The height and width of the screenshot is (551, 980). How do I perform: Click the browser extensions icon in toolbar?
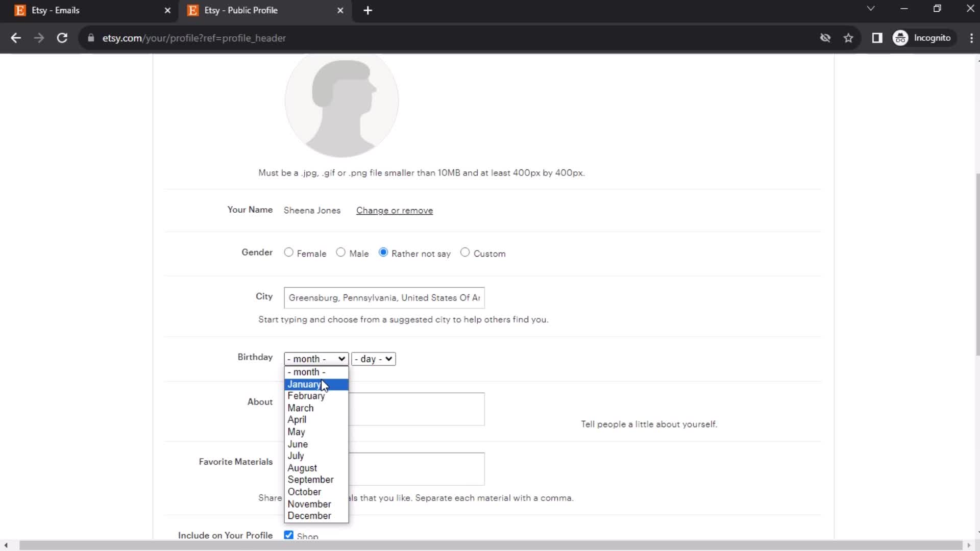point(877,38)
